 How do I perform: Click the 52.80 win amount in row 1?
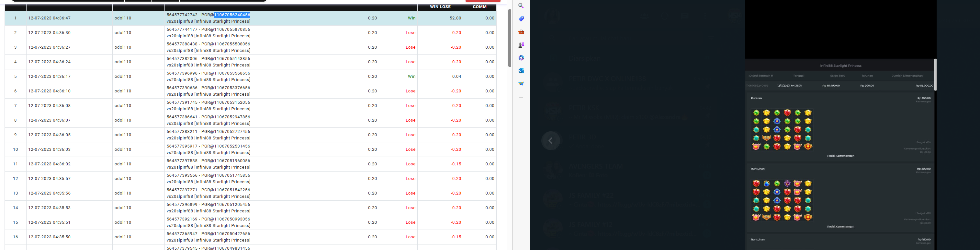click(456, 18)
